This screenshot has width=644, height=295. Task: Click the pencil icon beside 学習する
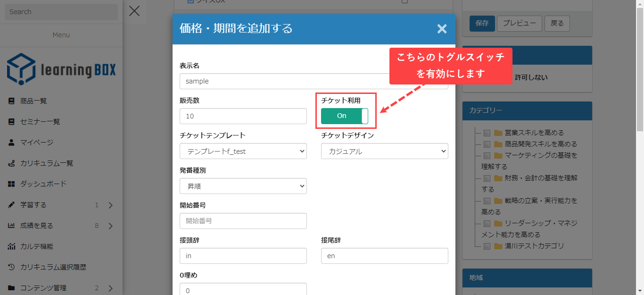coord(11,205)
